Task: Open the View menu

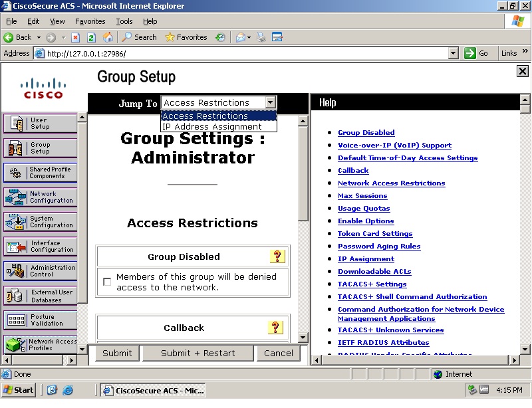Action: 57,21
